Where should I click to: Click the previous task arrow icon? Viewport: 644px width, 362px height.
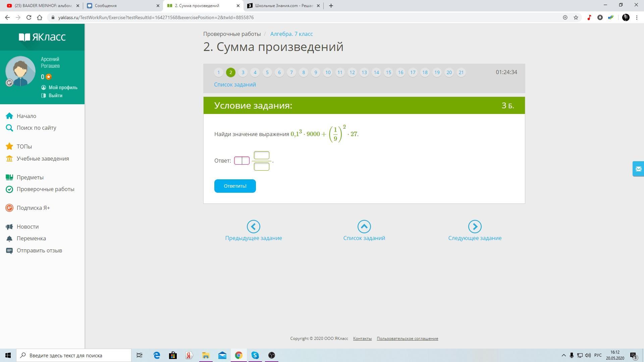(253, 227)
